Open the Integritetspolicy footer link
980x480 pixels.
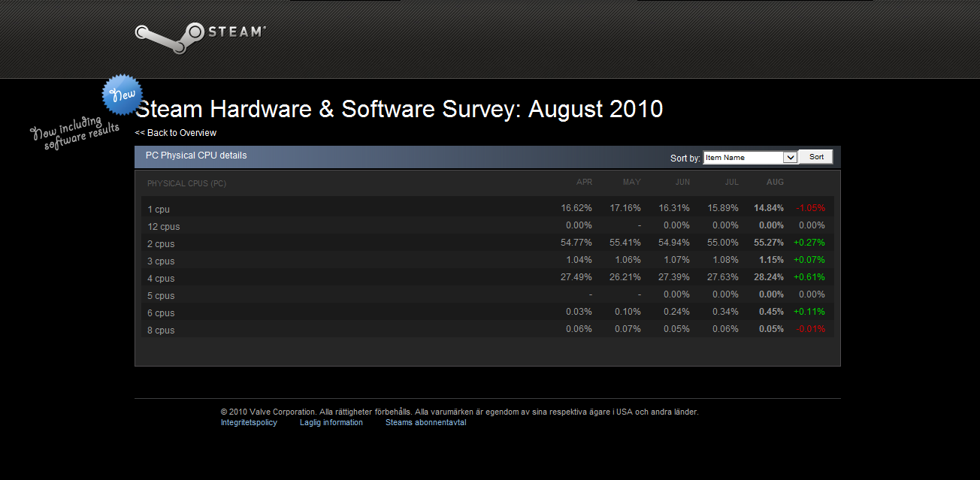(249, 422)
